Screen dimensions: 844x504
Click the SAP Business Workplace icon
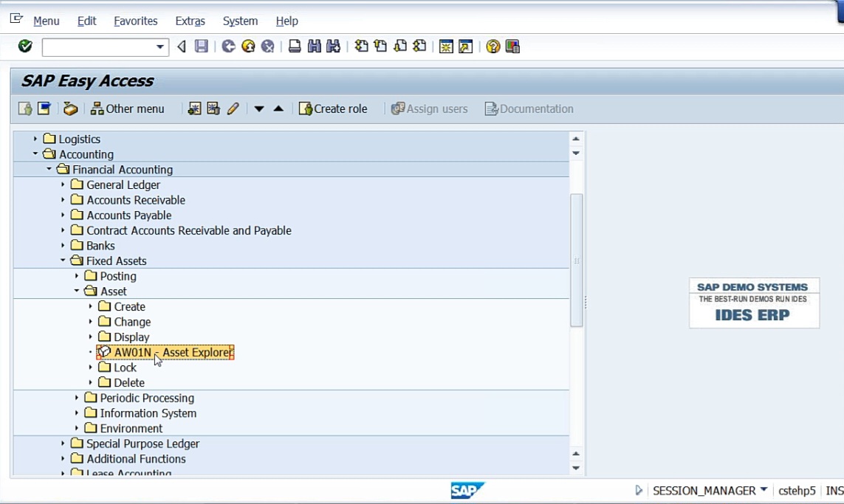(x=70, y=108)
